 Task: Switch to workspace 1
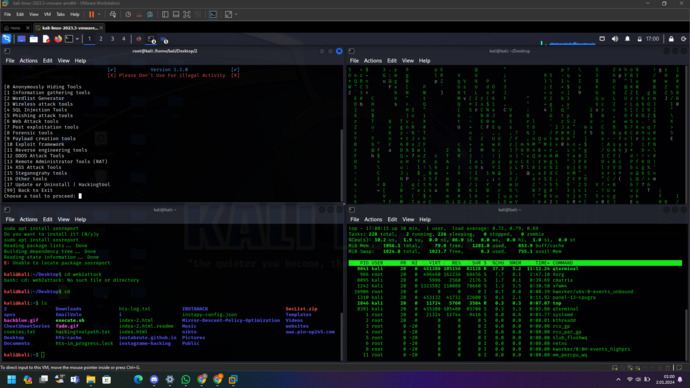pyautogui.click(x=89, y=39)
